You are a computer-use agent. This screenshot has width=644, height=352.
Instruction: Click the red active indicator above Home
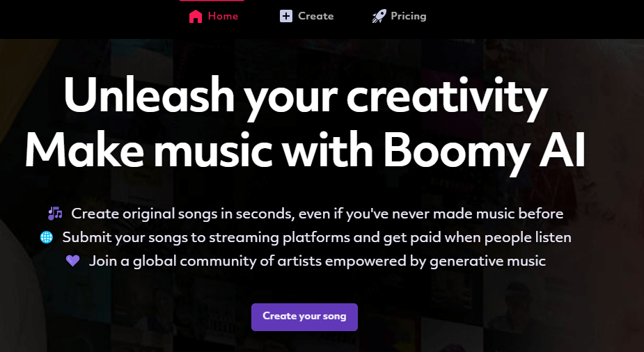click(212, 1)
